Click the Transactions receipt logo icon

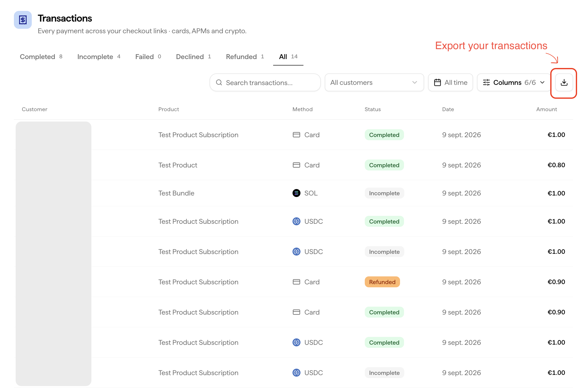coord(23,20)
